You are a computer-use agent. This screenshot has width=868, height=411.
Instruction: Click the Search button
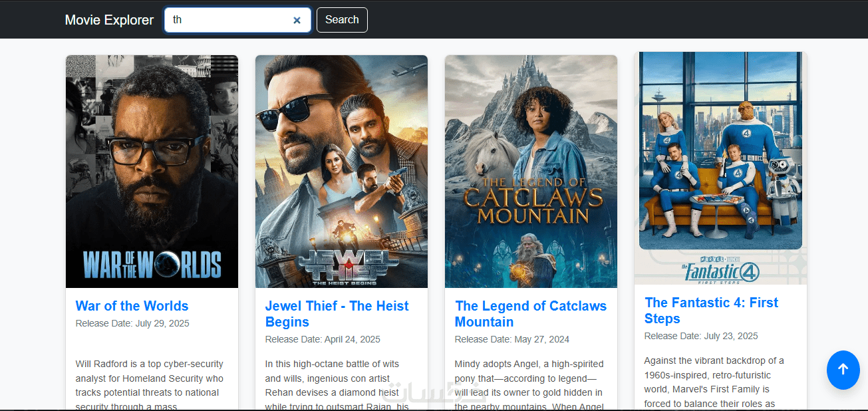[342, 20]
